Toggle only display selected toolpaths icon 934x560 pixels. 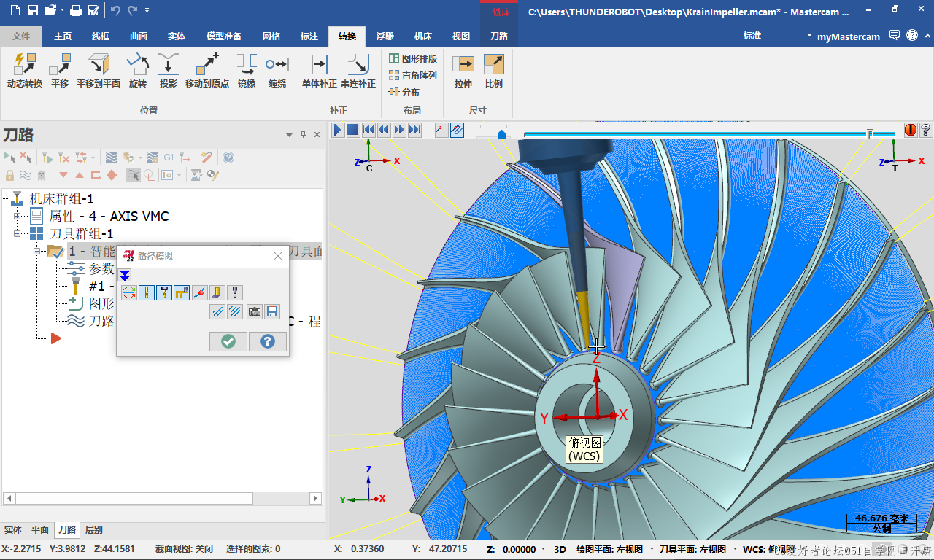tap(133, 175)
